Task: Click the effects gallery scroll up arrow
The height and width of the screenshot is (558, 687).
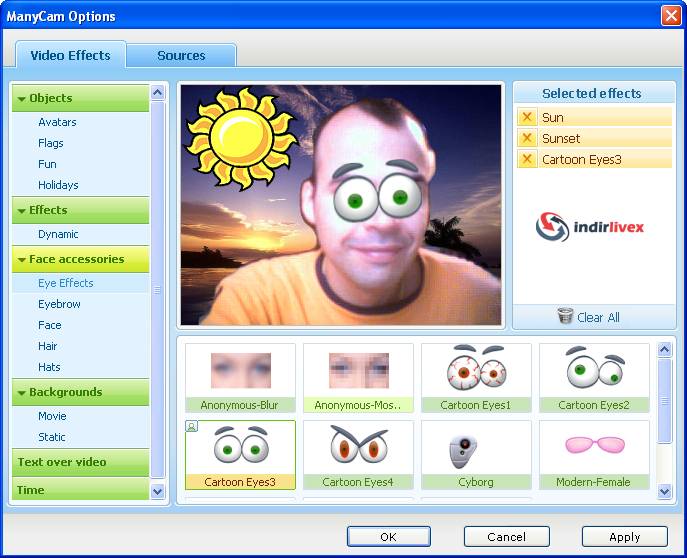Action: pyautogui.click(x=664, y=349)
